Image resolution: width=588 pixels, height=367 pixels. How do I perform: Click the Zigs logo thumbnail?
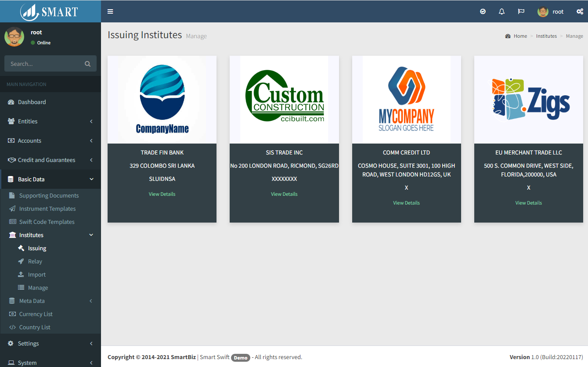click(529, 99)
